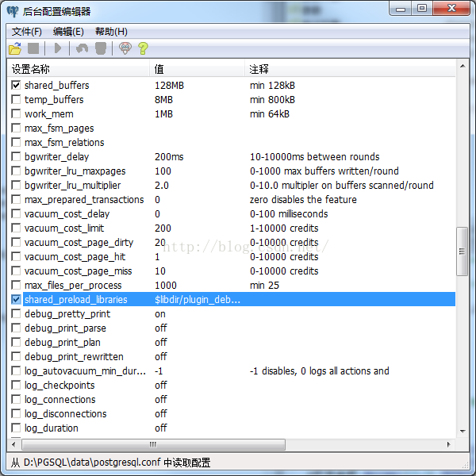Select the debug_print_plan setting

[62, 343]
